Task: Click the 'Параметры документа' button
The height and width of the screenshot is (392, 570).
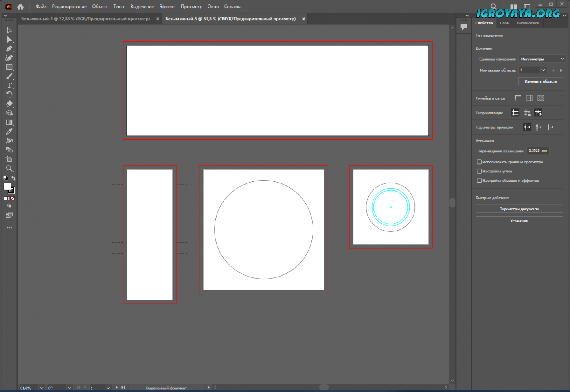Action: [519, 209]
